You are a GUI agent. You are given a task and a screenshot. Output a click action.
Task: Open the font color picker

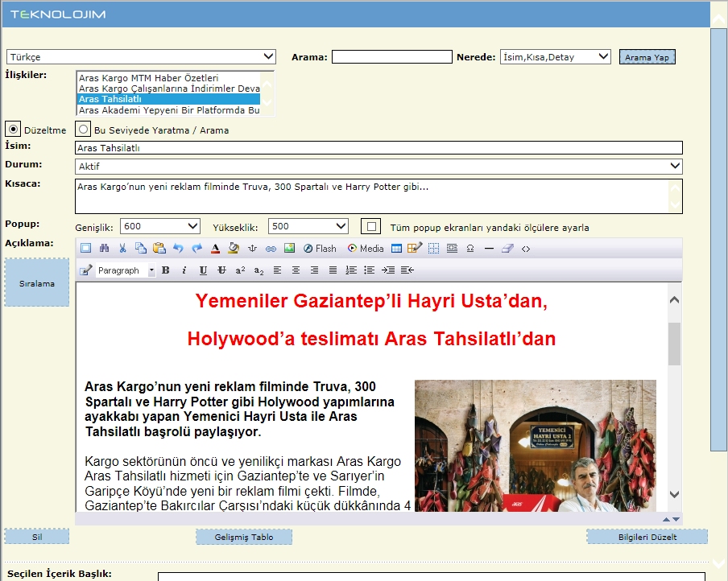tap(215, 249)
